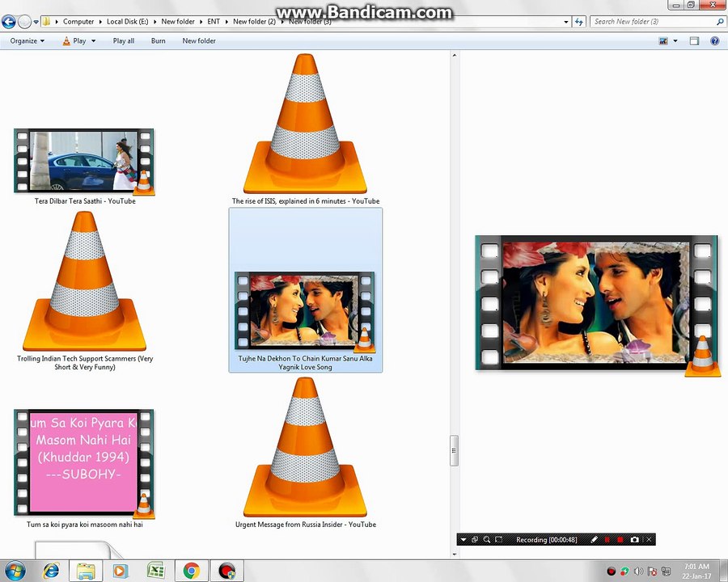Open the view options dropdown arrow
The height and width of the screenshot is (582, 728).
coord(675,41)
